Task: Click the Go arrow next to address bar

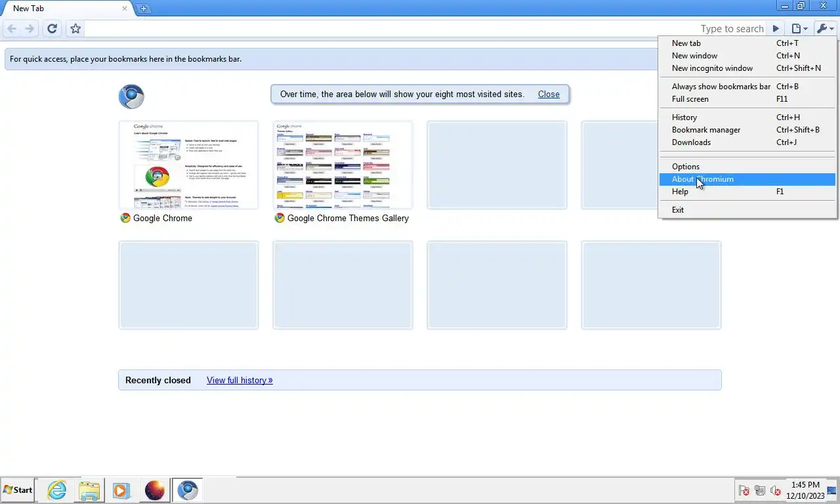Action: pos(776,29)
